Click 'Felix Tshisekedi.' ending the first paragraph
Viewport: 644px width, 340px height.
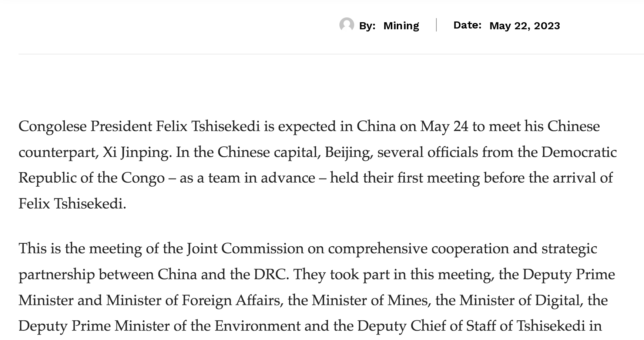tap(72, 204)
